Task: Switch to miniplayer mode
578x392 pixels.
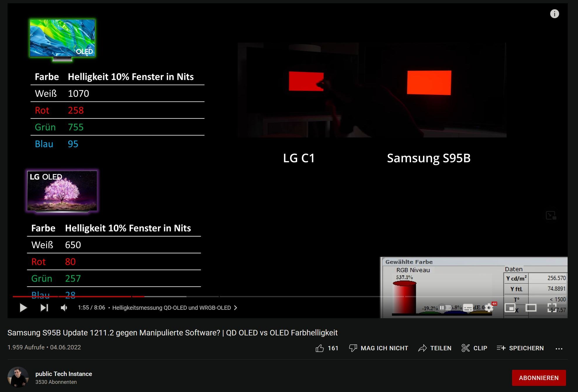Action: (510, 308)
